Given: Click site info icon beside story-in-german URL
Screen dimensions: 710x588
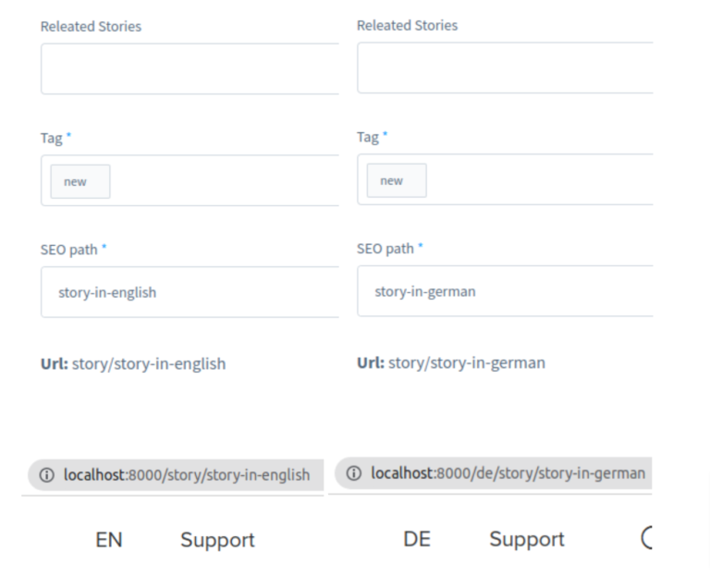Looking at the screenshot, I should (x=353, y=473).
